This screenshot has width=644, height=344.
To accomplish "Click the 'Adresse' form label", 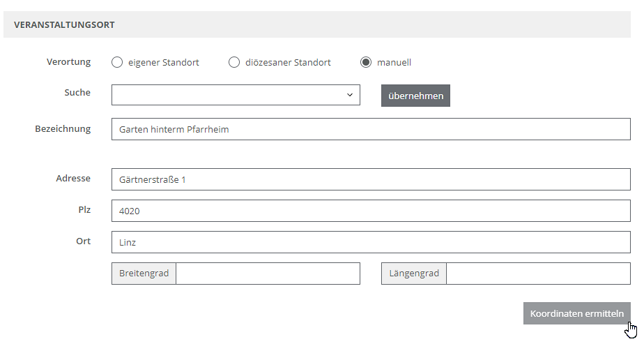I will pos(73,179).
